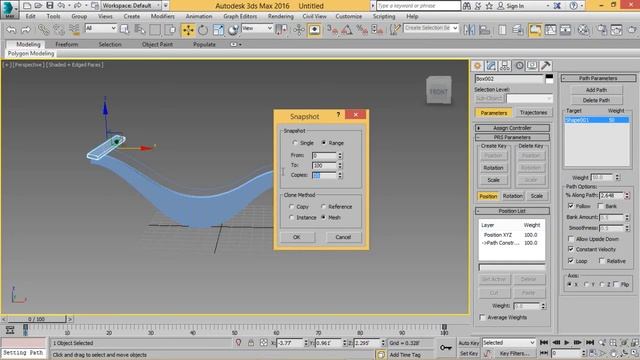Click the ViewCube FRONT face

pos(439,91)
